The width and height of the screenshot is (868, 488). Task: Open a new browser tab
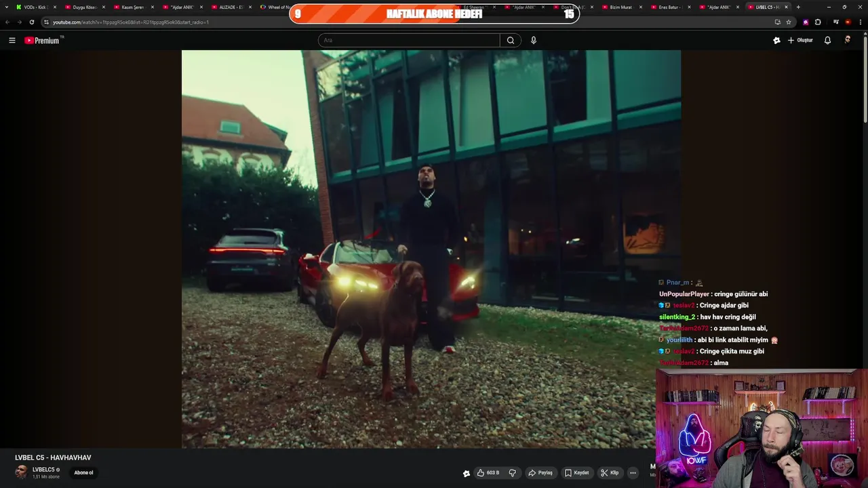click(x=798, y=7)
